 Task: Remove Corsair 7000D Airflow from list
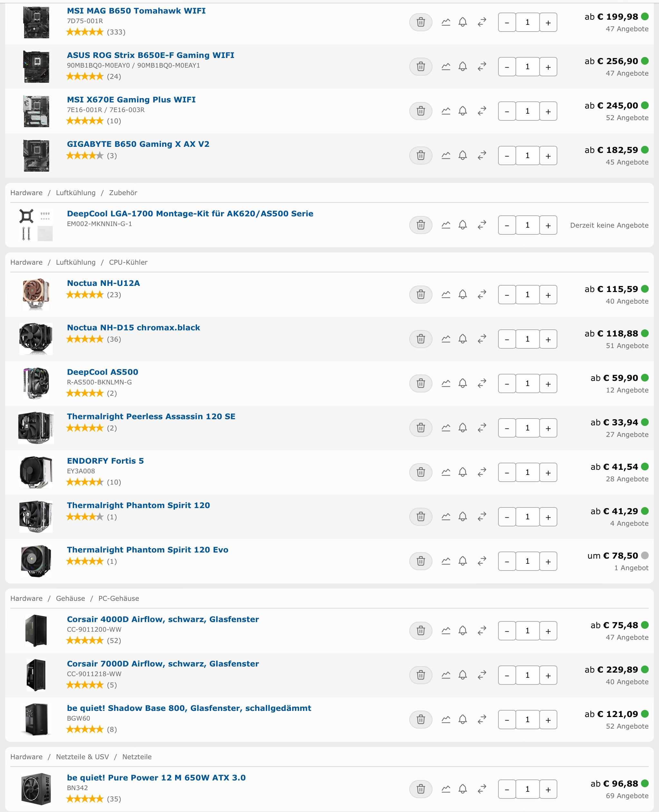[x=421, y=675]
